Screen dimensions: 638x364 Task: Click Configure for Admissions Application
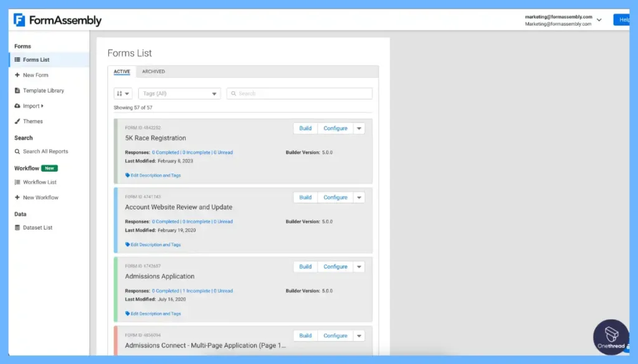[335, 267]
